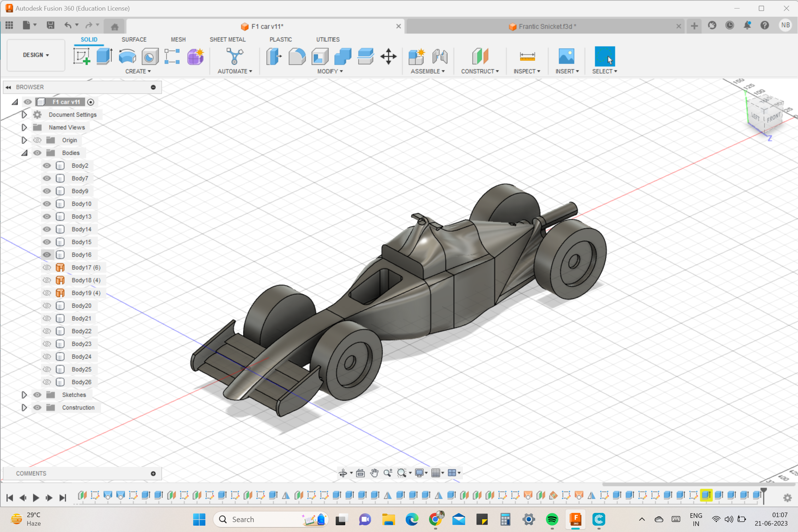Select the Create Sketch tool
This screenshot has height=532, width=798.
[x=82, y=56]
